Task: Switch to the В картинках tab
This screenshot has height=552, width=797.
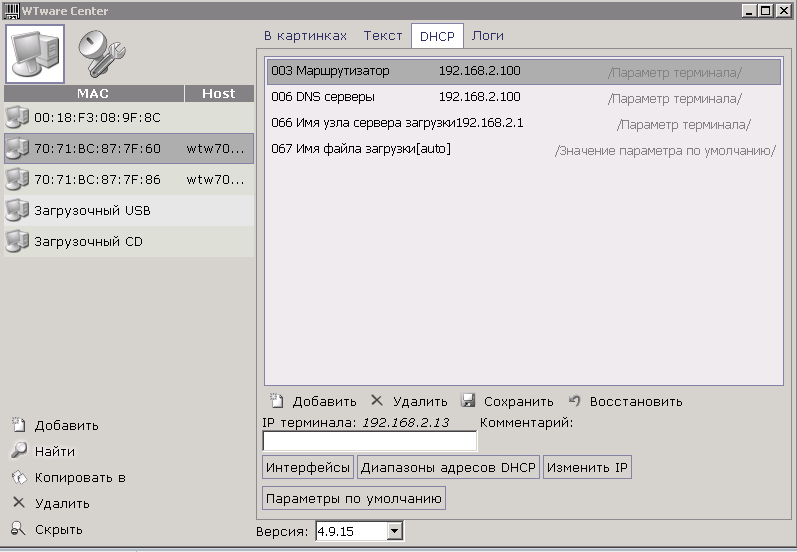Action: pos(305,36)
